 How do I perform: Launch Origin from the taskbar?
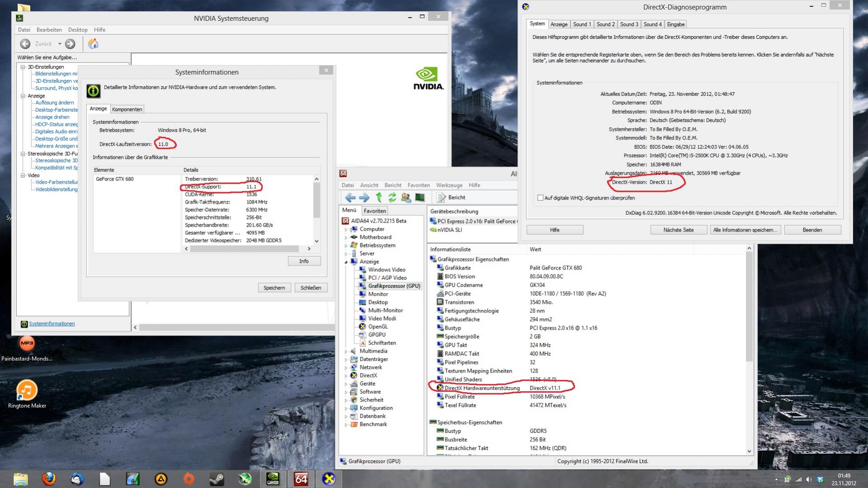click(189, 479)
